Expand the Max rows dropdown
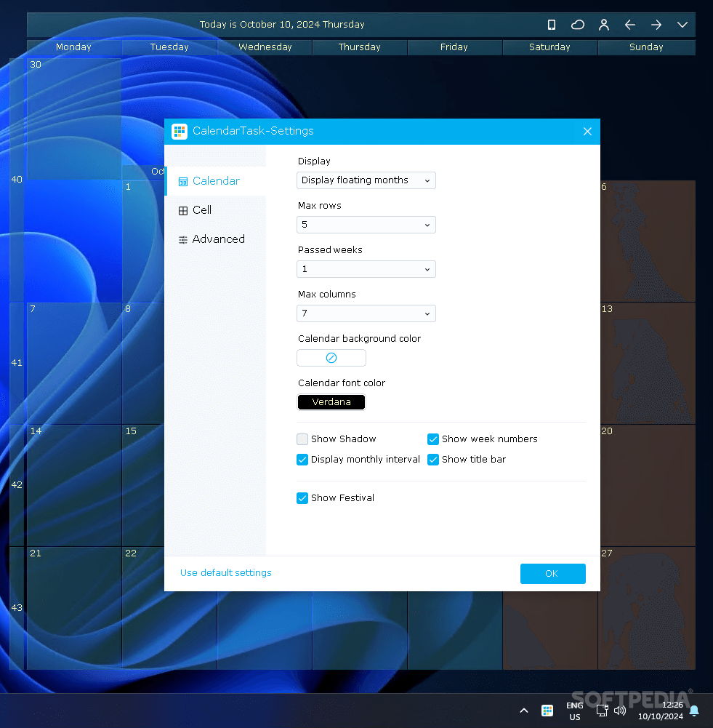The image size is (713, 728). 366,225
